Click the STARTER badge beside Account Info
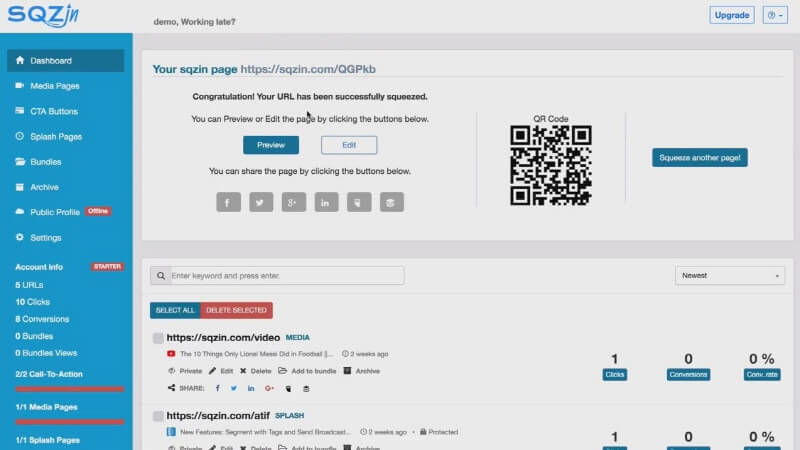This screenshot has width=800, height=450. coord(107,266)
